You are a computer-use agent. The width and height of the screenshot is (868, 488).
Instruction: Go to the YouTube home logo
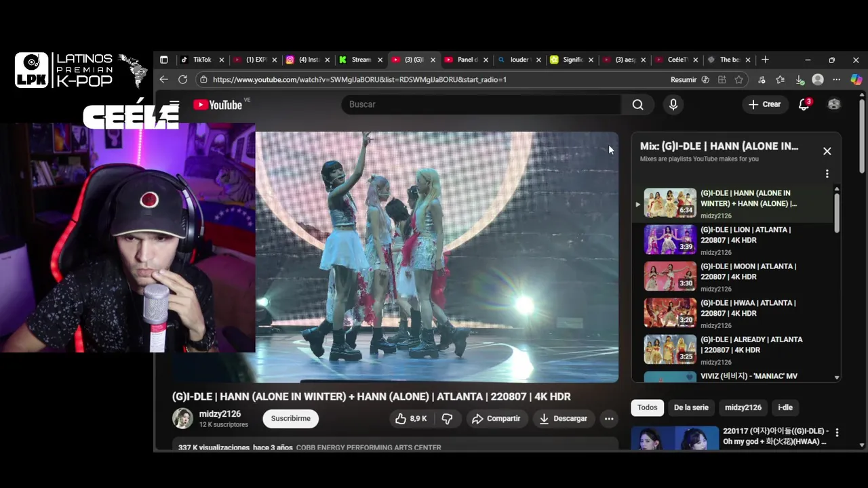218,104
